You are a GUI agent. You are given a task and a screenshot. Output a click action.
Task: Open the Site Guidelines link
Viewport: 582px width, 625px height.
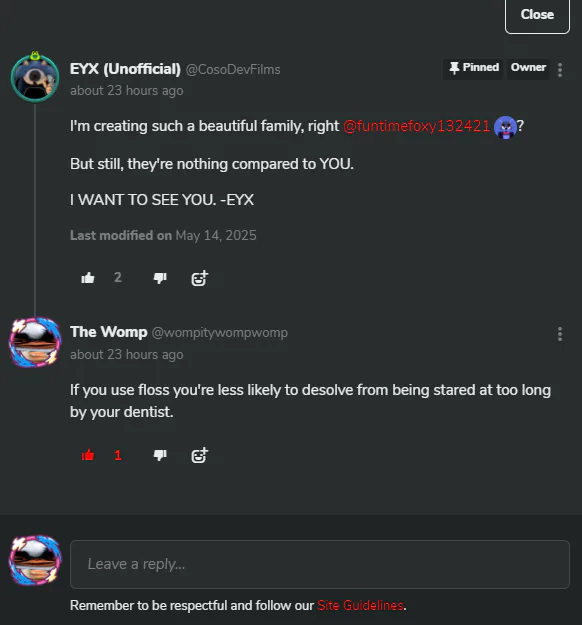click(360, 605)
